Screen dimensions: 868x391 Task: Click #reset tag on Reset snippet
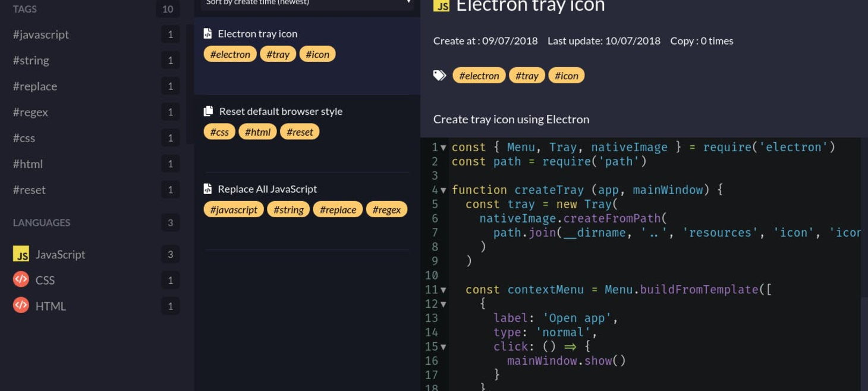[x=300, y=132]
